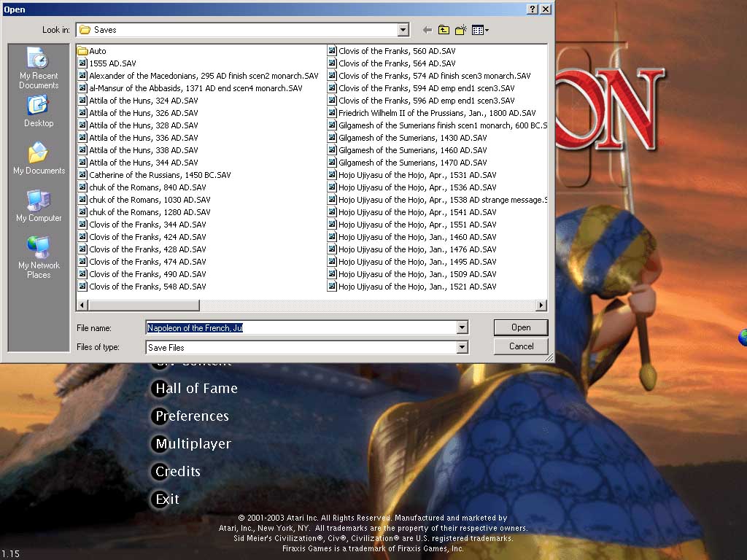Click the icon beside Attila of the Huns, 324 AD
The height and width of the screenshot is (560, 747).
pos(82,101)
